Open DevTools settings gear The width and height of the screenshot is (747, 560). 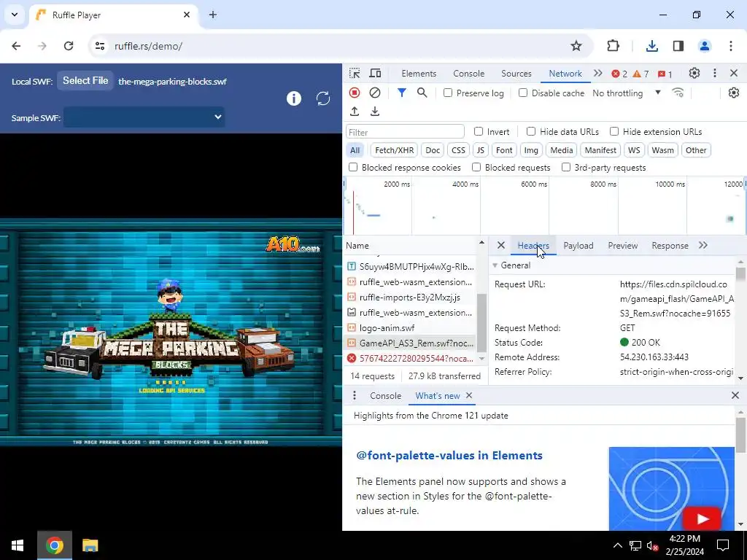[x=694, y=74]
